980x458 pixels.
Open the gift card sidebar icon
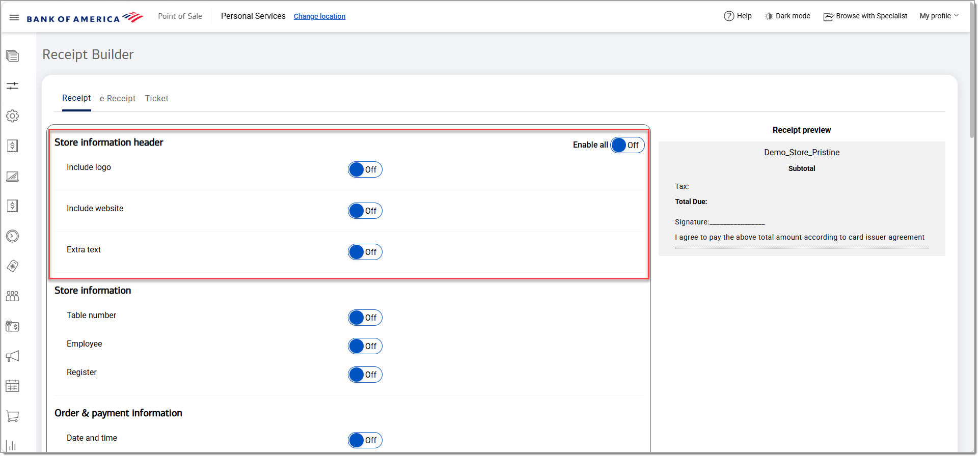point(13,326)
